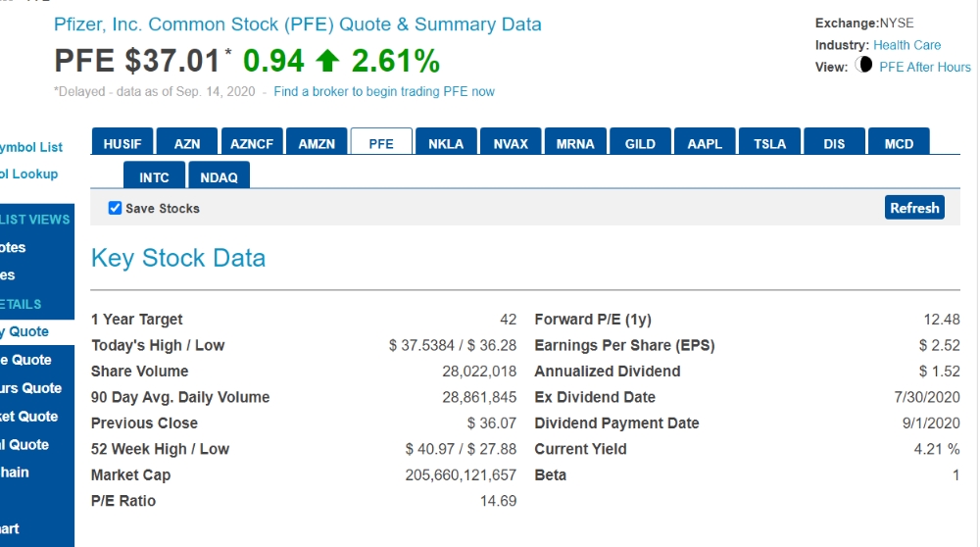
Task: Open the AZN stock tab
Action: (187, 141)
